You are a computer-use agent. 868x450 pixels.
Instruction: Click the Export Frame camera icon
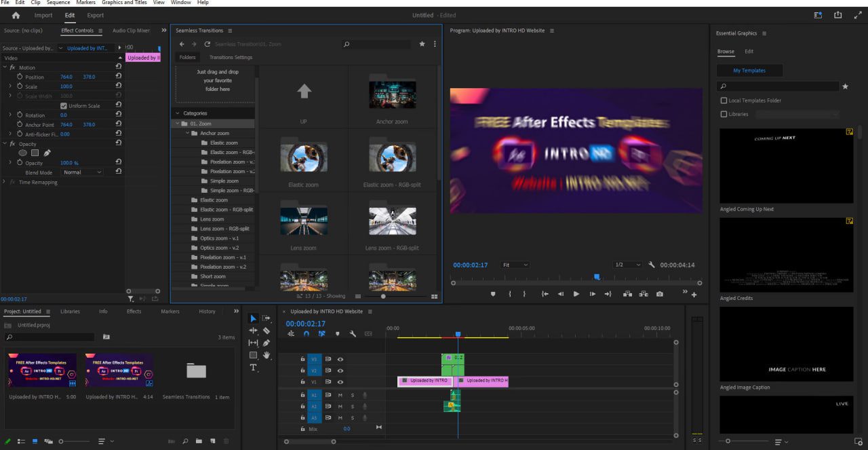tap(660, 294)
